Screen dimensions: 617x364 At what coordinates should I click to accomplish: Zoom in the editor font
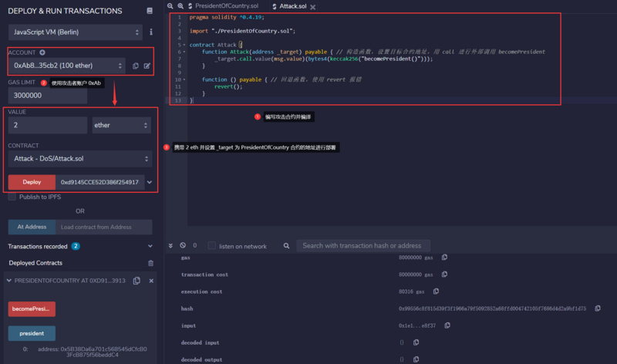click(x=180, y=6)
